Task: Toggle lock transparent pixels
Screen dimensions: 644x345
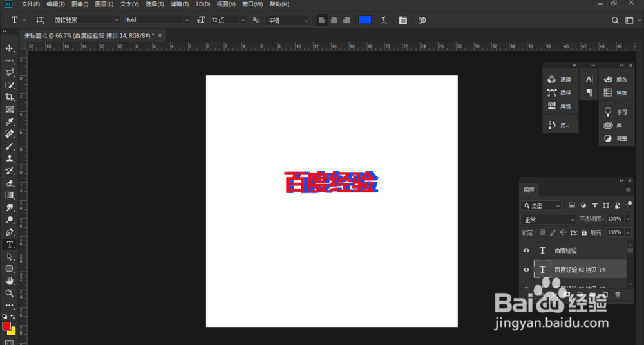Action: click(x=542, y=232)
